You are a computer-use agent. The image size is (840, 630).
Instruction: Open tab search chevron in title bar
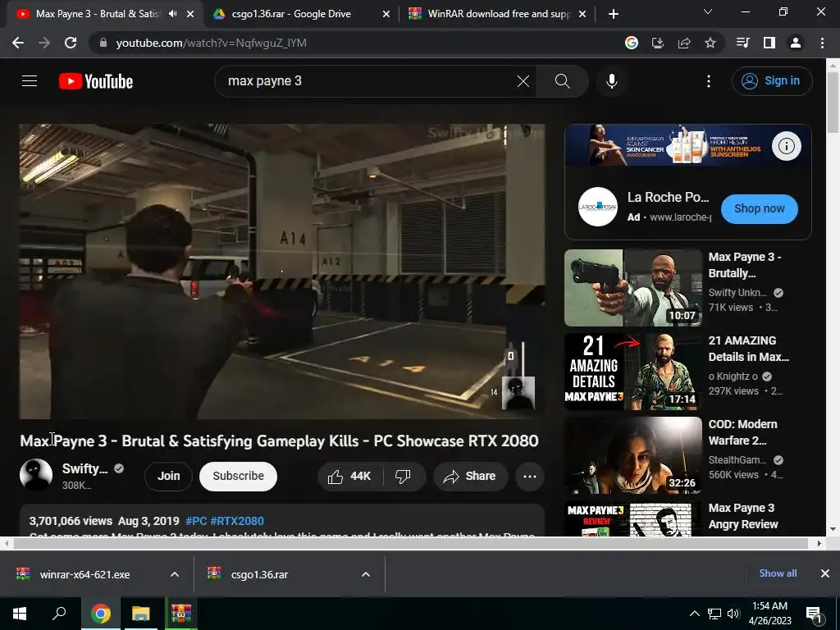click(708, 11)
